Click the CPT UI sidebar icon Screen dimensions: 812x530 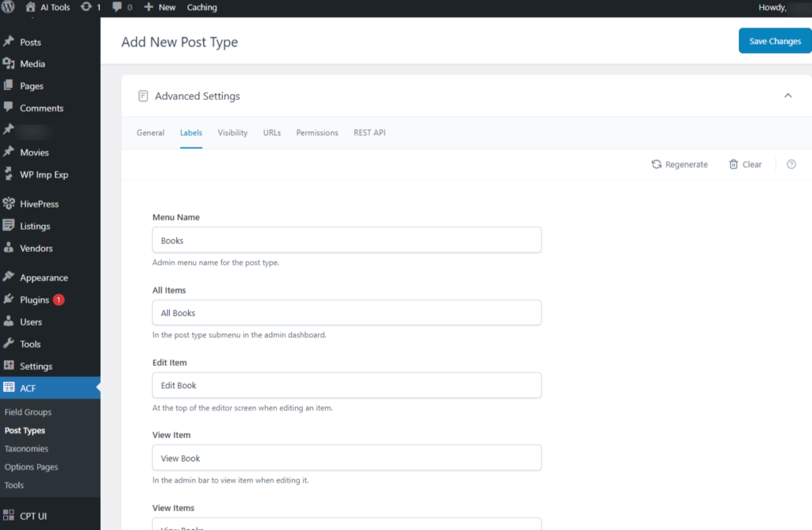(x=9, y=516)
